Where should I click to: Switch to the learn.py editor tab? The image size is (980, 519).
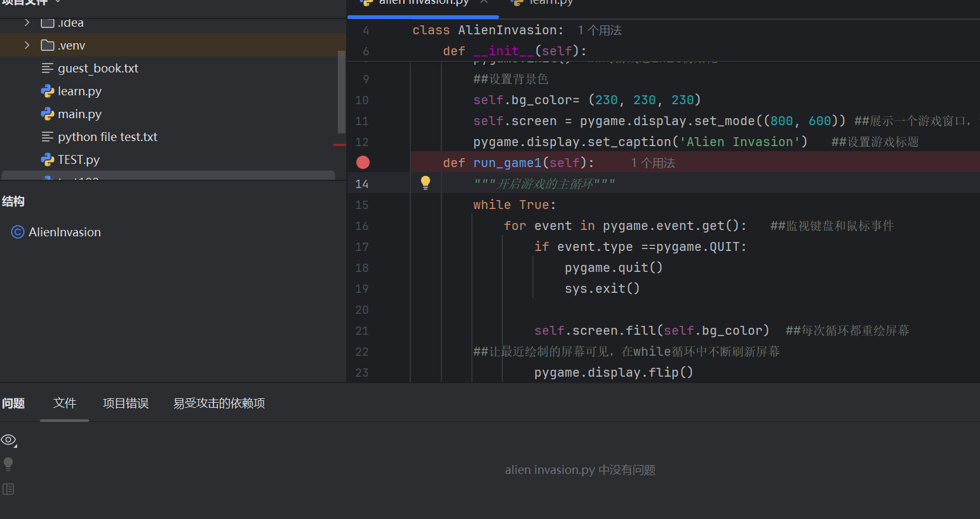547,3
